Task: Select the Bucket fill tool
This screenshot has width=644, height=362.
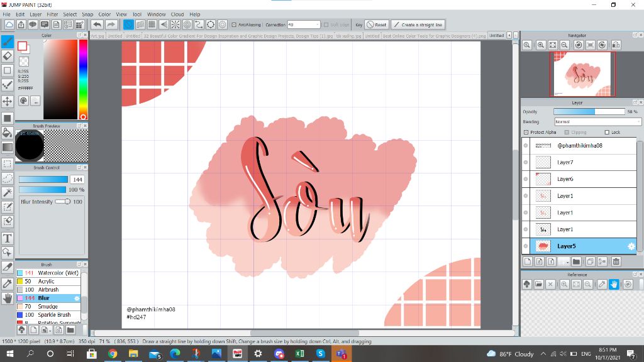Action: point(8,132)
